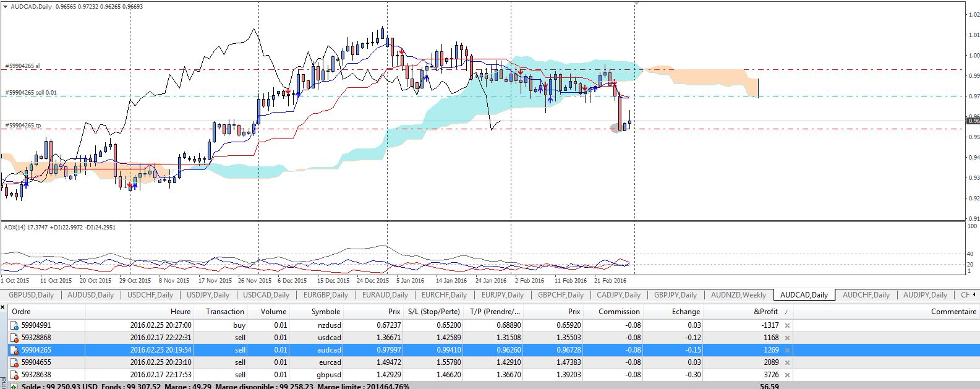Click the buy order icon for 59904991

[14, 325]
